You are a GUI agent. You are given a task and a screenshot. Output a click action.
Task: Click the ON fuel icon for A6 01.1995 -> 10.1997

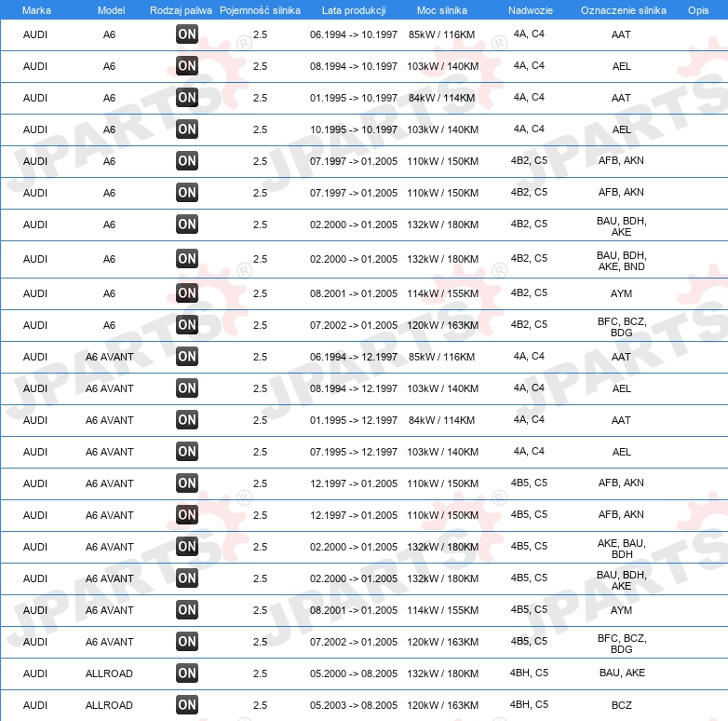click(x=187, y=97)
